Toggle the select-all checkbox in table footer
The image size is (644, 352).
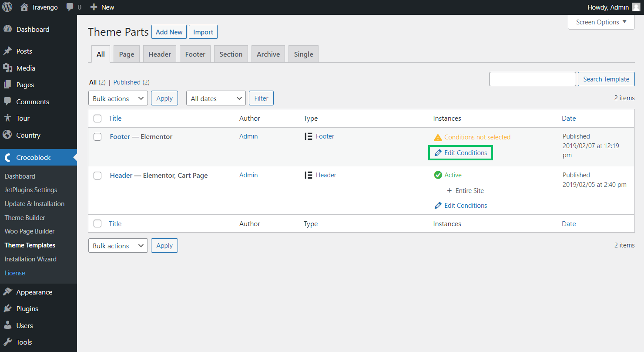coord(97,224)
